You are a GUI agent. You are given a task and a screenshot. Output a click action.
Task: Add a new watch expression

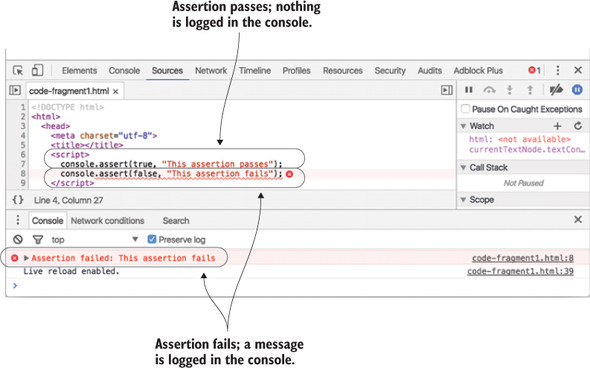coord(558,126)
